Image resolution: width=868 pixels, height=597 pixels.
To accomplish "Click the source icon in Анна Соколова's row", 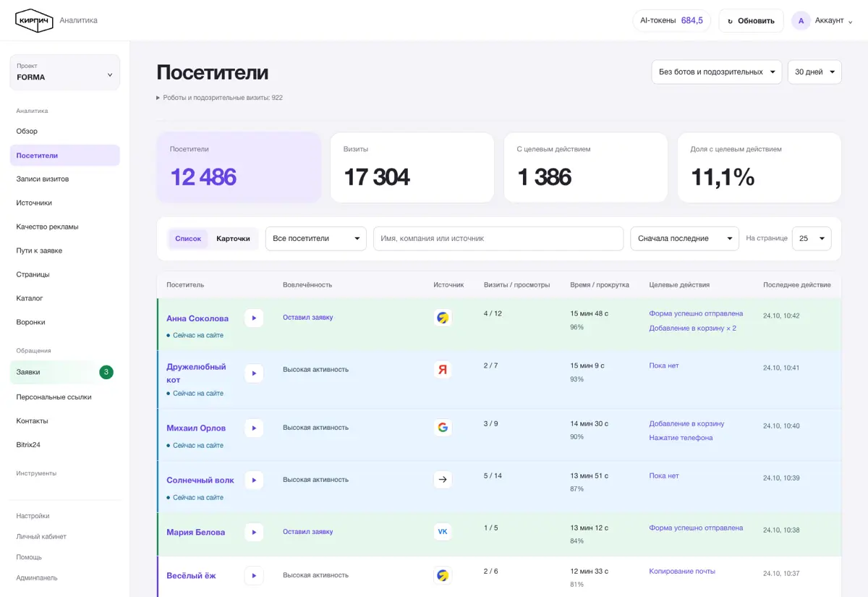I will coord(443,318).
